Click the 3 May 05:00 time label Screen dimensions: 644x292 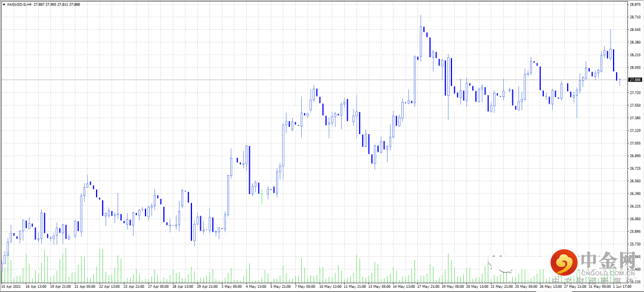pyautogui.click(x=231, y=286)
